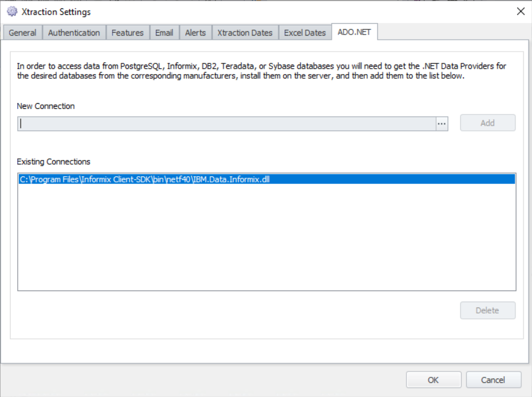The width and height of the screenshot is (532, 397).
Task: Click the Existing Connections label
Action: 53,161
